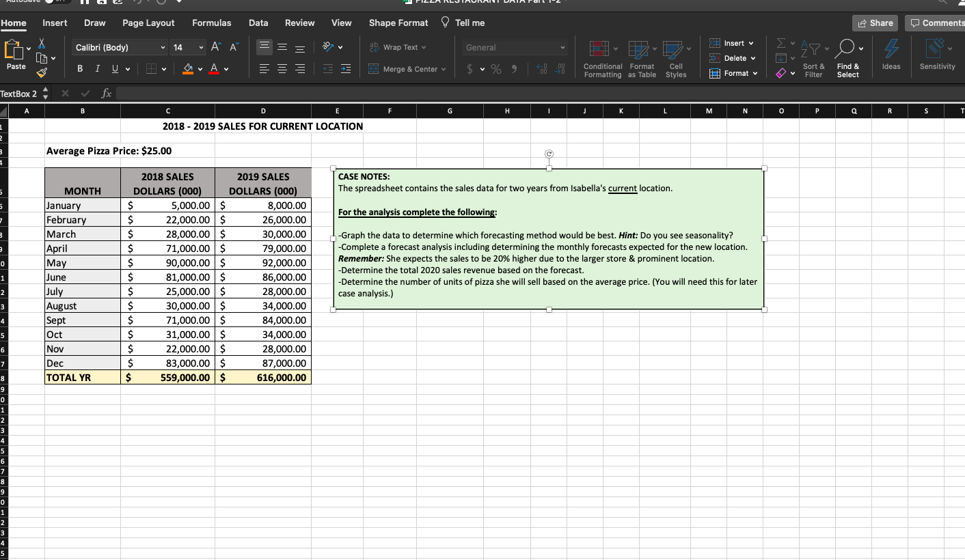Screen dimensions: 965x560
Task: Click the Share button
Action: [875, 23]
